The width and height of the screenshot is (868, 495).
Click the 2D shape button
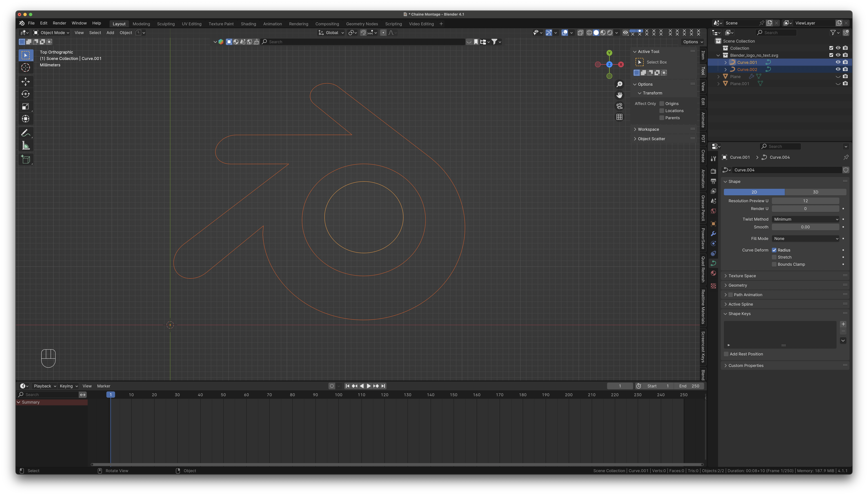[754, 192]
